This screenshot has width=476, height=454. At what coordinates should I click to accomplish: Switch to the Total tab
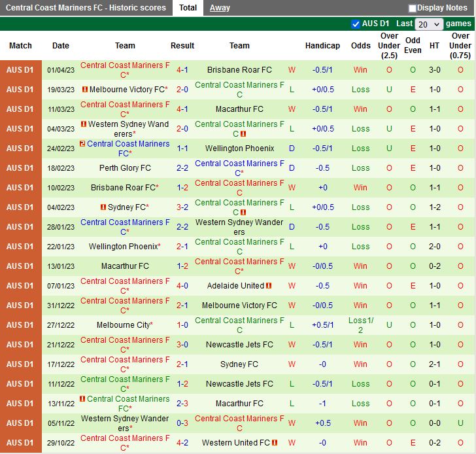188,8
